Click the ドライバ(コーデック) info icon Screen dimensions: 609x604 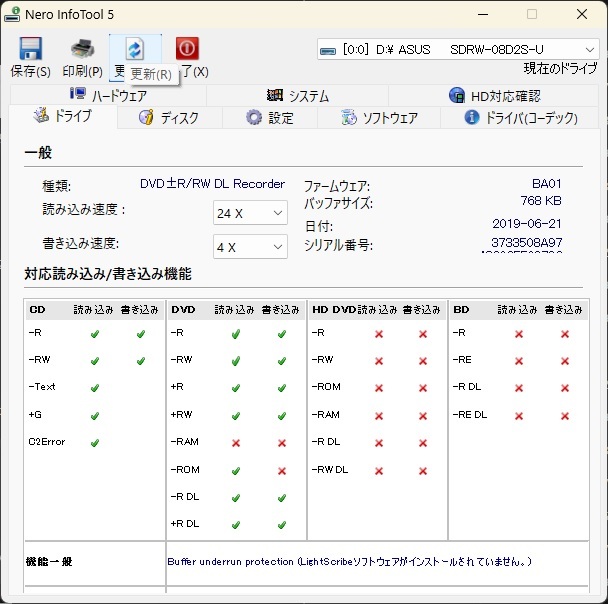click(x=472, y=117)
